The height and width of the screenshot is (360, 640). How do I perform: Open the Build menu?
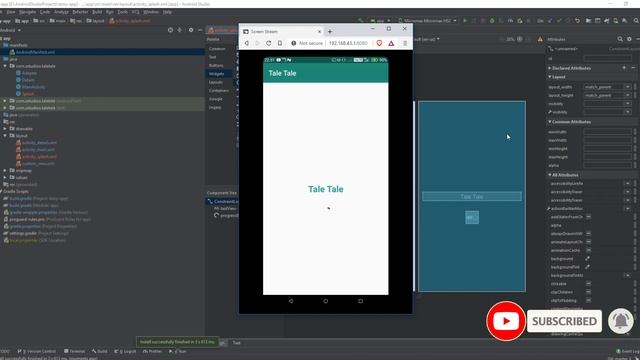click(97, 12)
